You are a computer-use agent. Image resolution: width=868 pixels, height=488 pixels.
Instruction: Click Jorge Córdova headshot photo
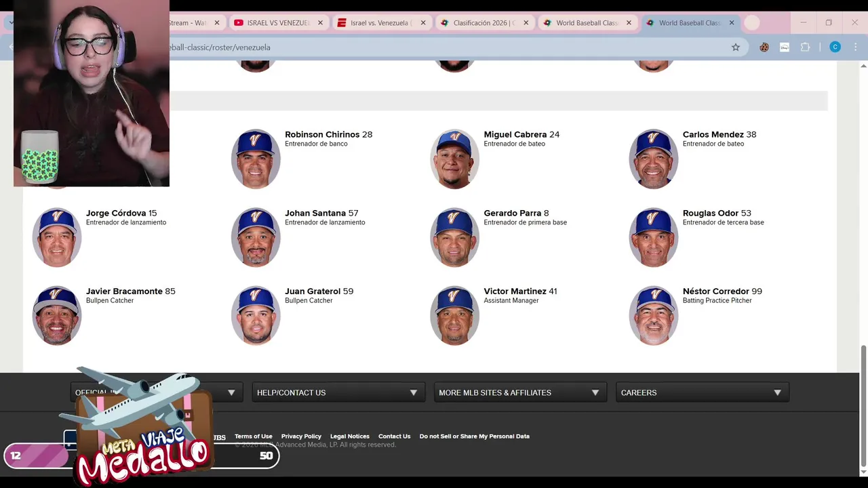tap(57, 237)
